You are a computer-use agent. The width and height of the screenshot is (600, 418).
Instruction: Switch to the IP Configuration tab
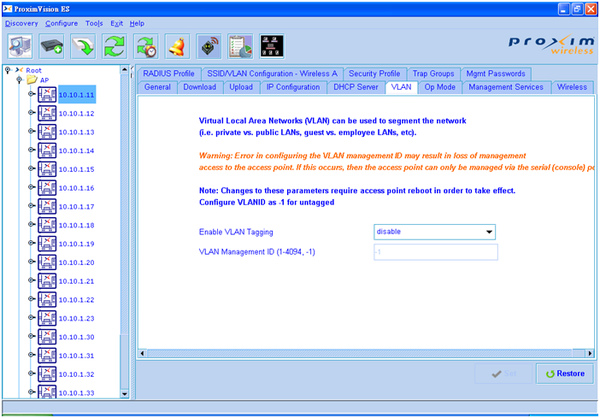293,87
